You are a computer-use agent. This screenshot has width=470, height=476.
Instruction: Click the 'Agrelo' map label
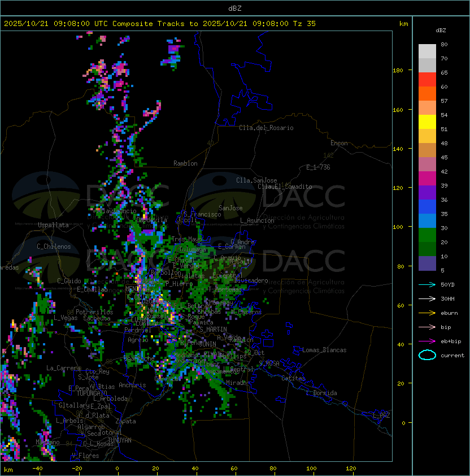138,340
